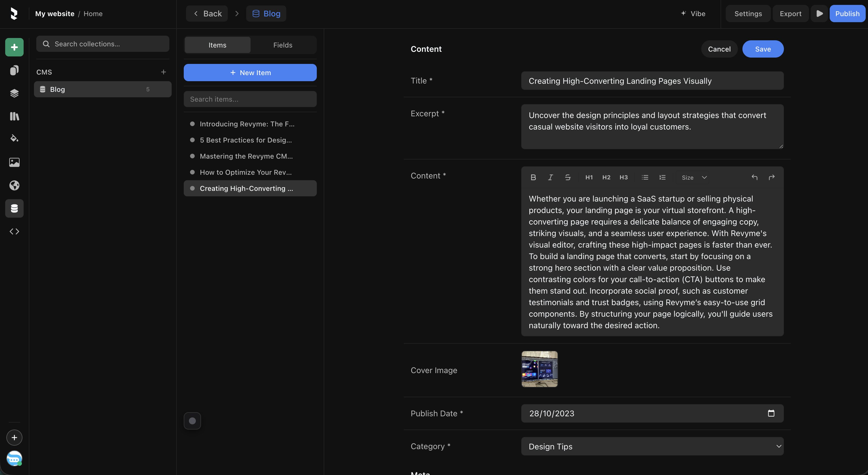Apply H3 heading style
The height and width of the screenshot is (475, 868).
coord(624,178)
